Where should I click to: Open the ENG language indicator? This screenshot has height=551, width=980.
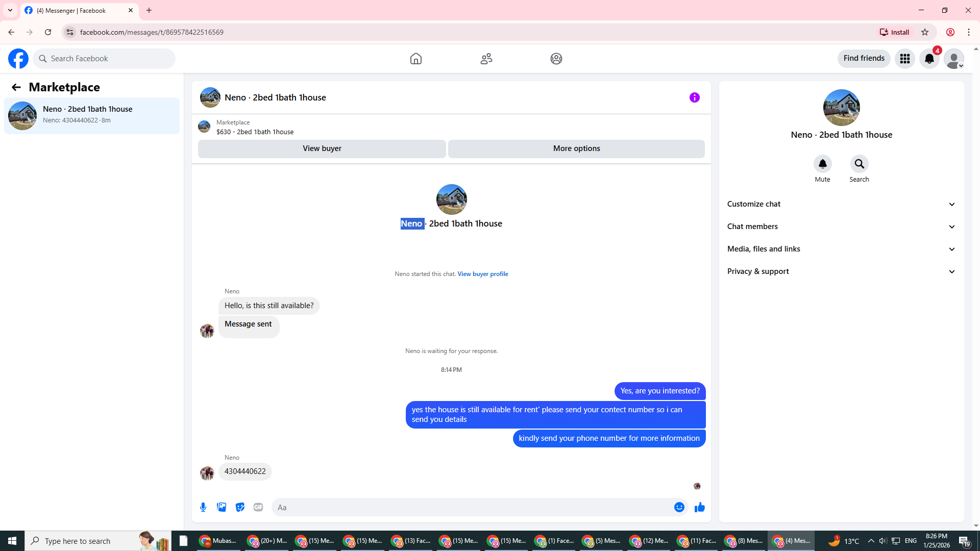point(911,541)
